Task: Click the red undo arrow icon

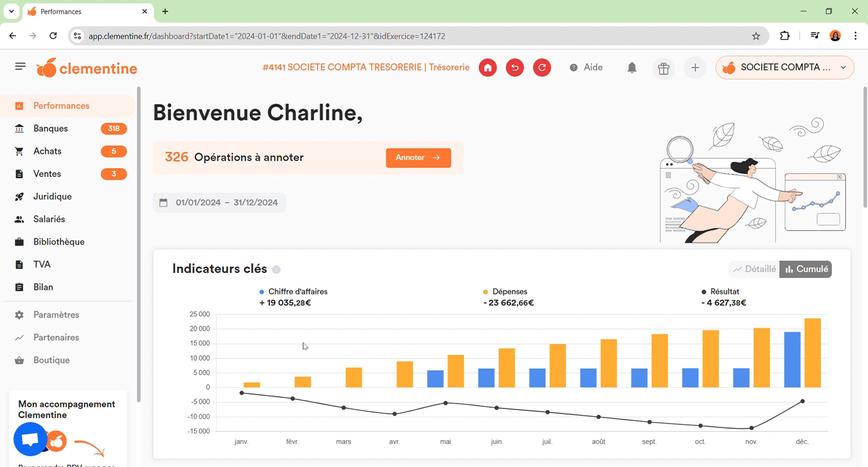Action: (515, 68)
